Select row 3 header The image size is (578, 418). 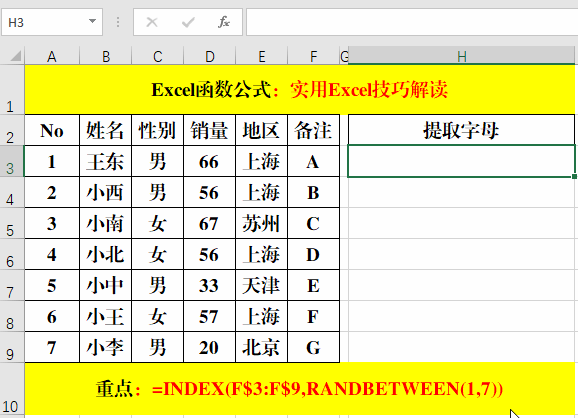coord(12,161)
